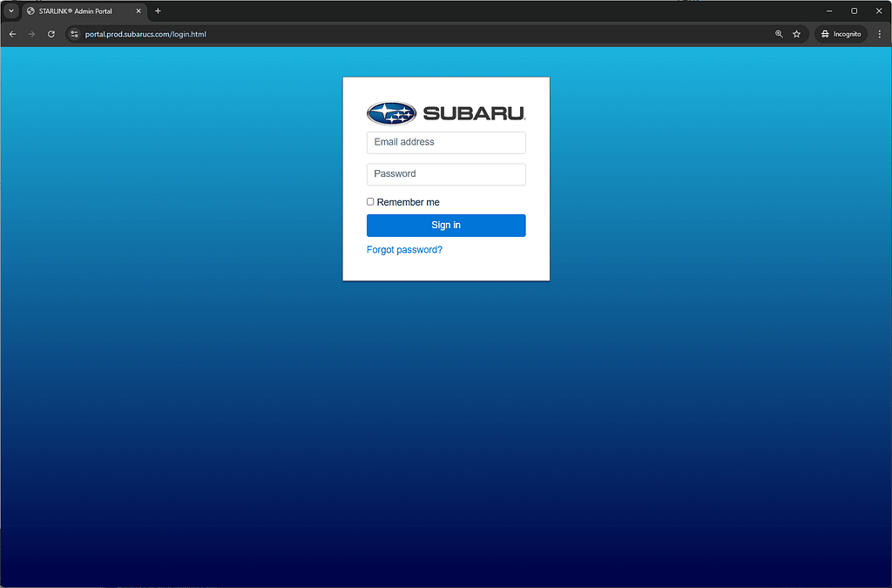This screenshot has width=892, height=588.
Task: Click the Subaru logo
Action: click(x=446, y=113)
